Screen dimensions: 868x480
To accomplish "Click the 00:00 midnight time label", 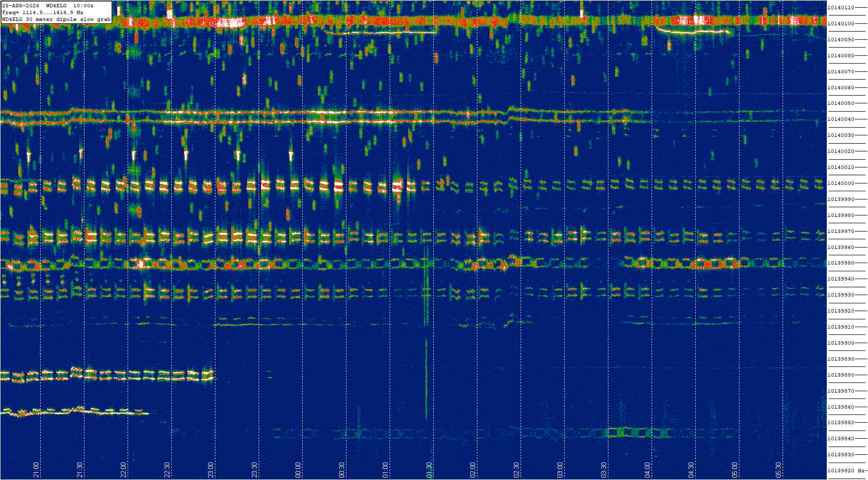I will [x=298, y=470].
